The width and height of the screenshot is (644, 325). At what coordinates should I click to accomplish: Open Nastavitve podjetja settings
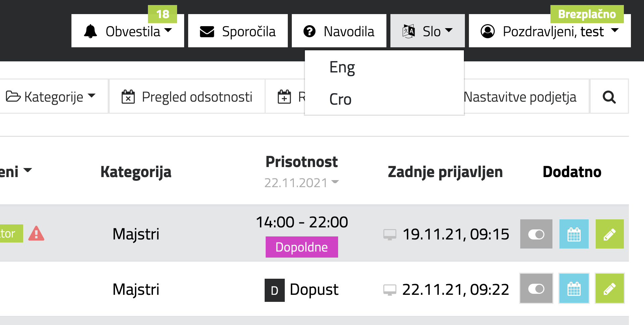pos(520,97)
